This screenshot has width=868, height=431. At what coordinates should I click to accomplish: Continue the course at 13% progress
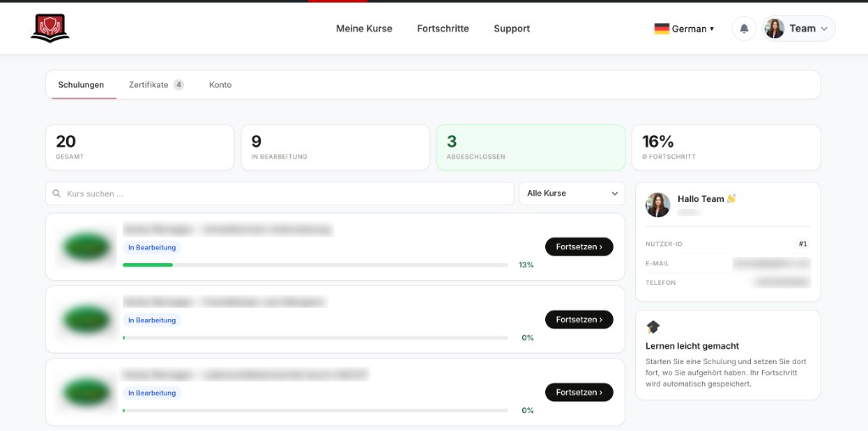pos(579,247)
